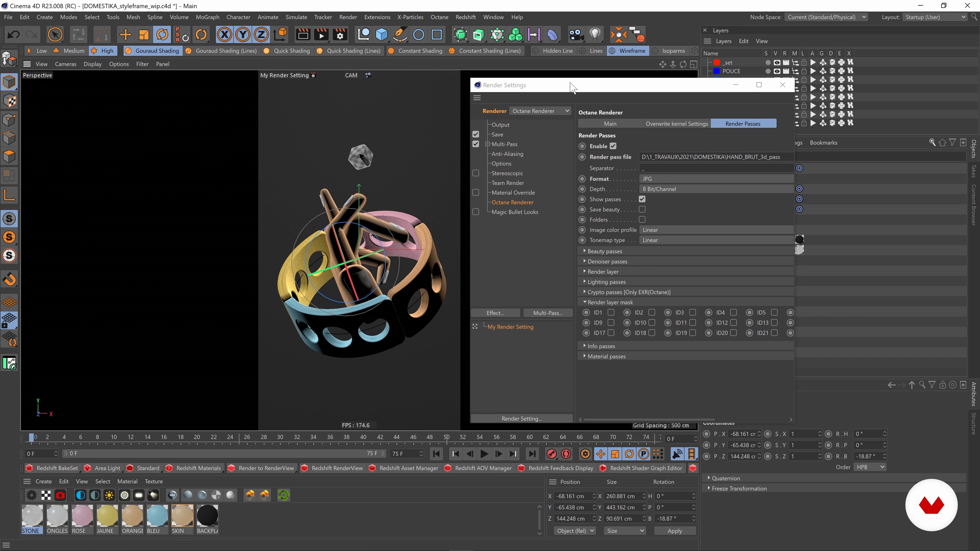The height and width of the screenshot is (551, 980).
Task: Open Redshift RenderView shelf button
Action: pos(332,468)
